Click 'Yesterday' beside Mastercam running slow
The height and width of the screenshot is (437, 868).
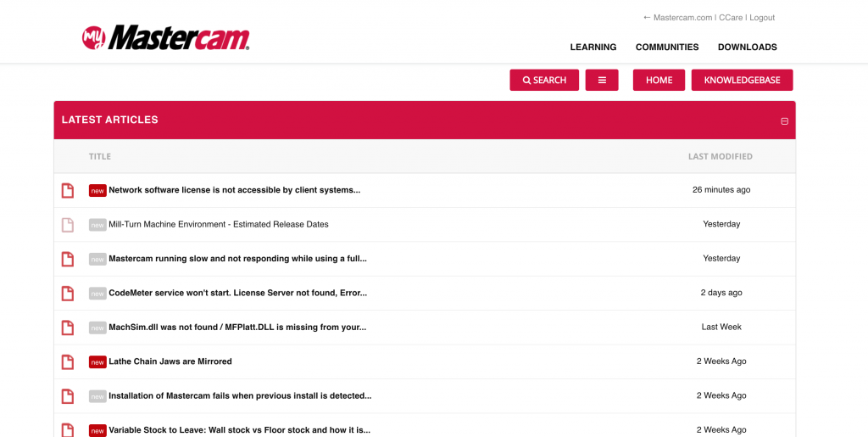[x=721, y=259]
